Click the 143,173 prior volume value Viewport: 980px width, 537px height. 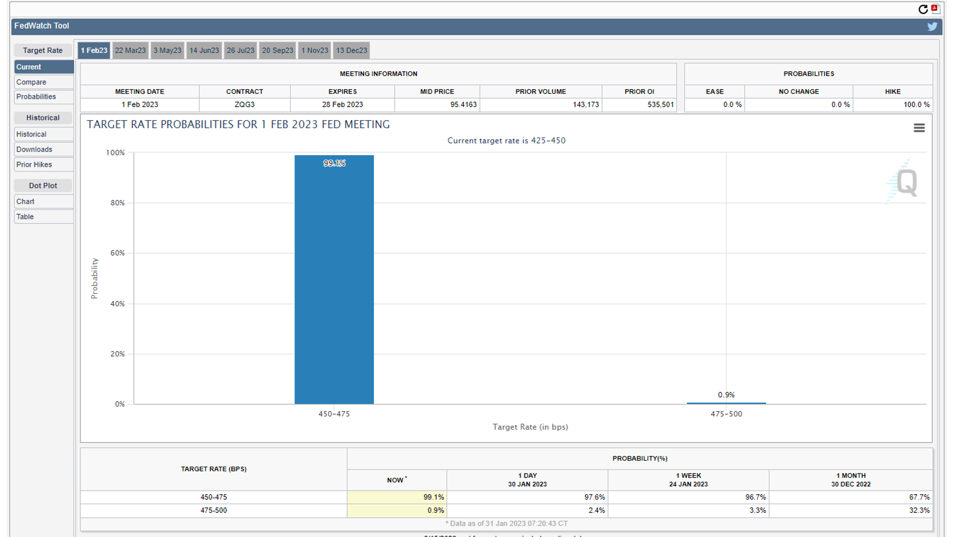[586, 105]
